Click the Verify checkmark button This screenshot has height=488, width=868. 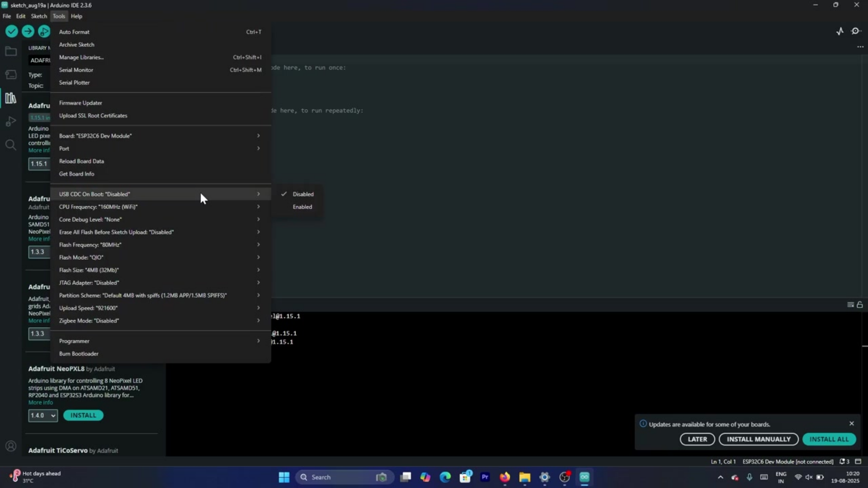[12, 31]
